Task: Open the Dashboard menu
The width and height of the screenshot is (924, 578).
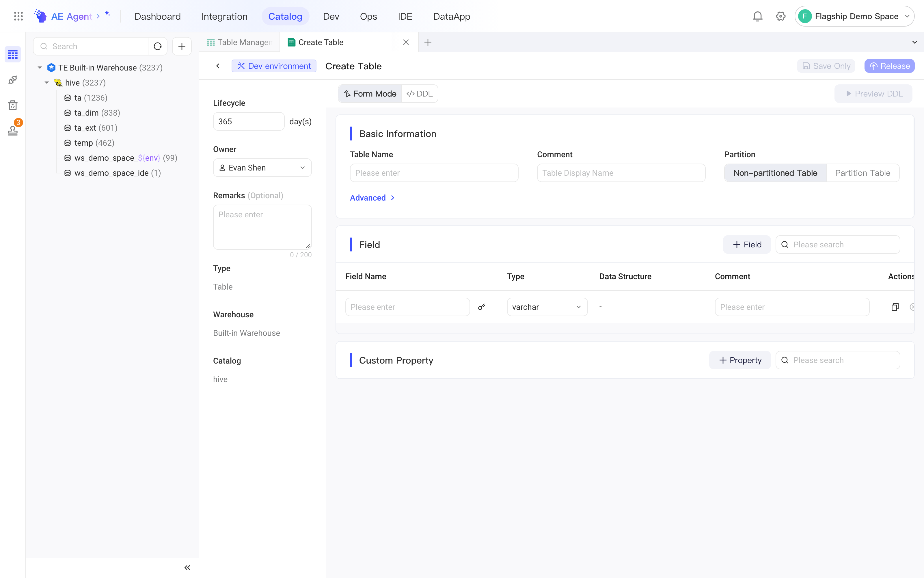Action: (x=157, y=16)
